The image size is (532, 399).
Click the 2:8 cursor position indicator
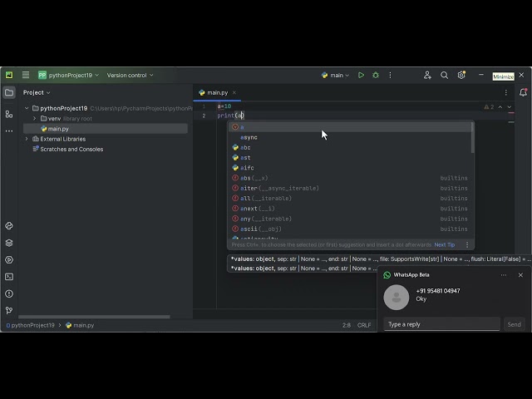tap(347, 325)
